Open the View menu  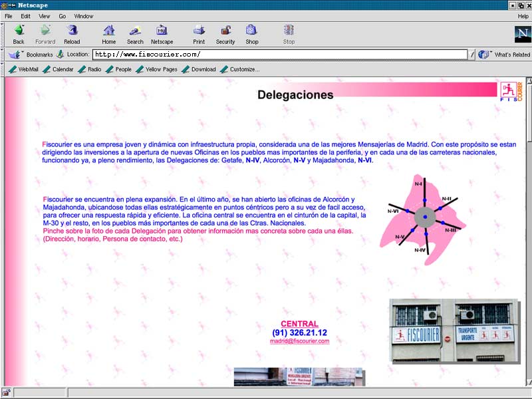coord(44,16)
